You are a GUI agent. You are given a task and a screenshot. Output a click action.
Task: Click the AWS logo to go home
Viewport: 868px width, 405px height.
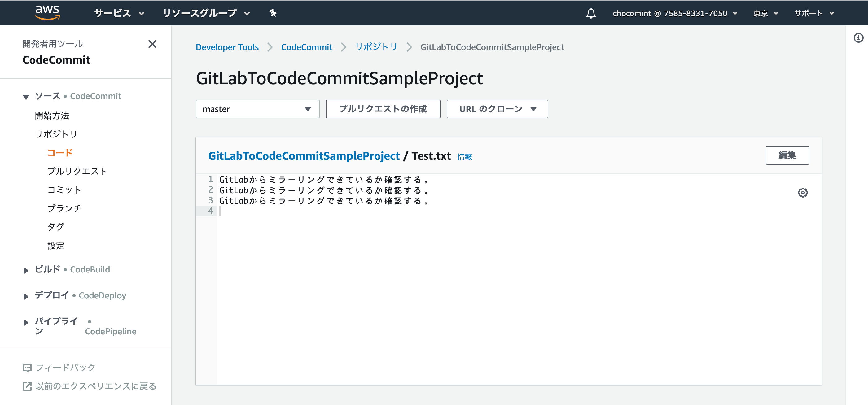(x=47, y=12)
